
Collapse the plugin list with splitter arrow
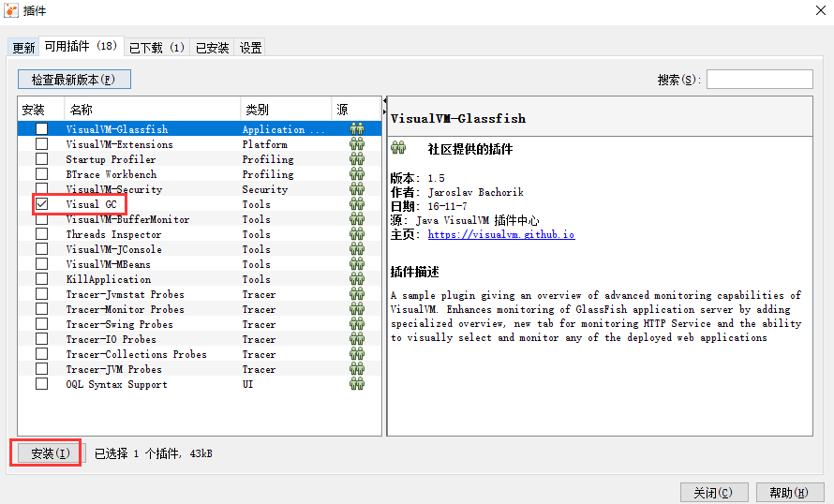pos(384,100)
